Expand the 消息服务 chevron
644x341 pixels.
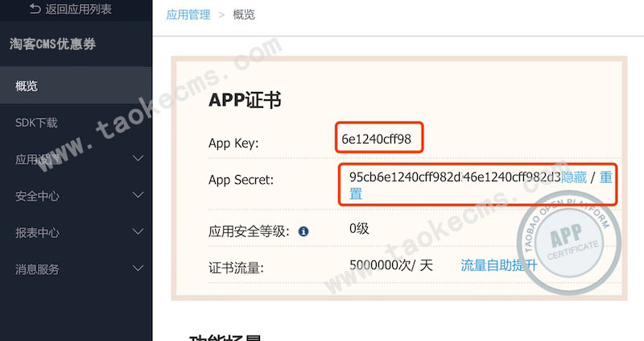(138, 268)
